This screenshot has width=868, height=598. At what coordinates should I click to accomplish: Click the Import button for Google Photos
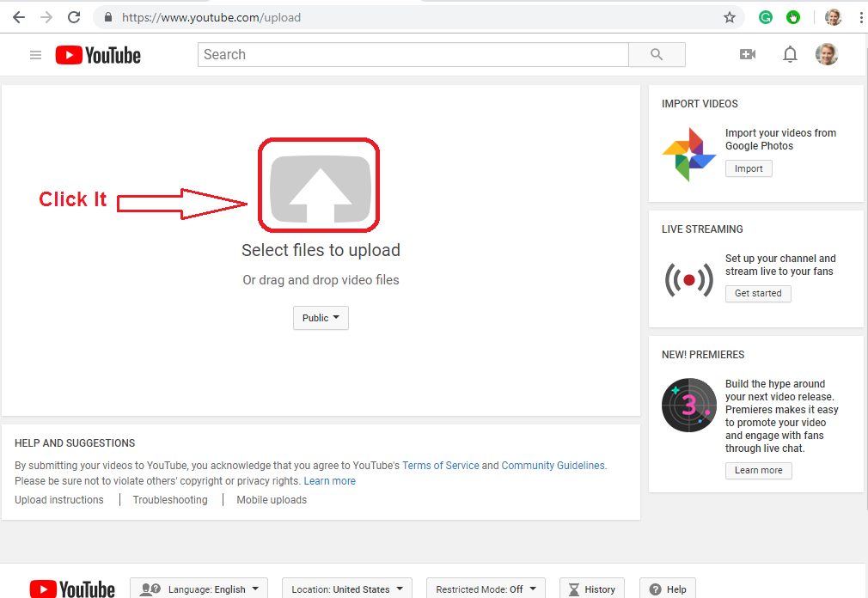[x=748, y=168]
